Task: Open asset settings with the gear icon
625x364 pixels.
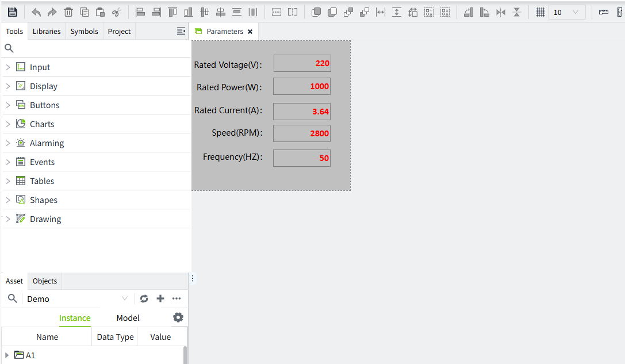Action: point(178,317)
